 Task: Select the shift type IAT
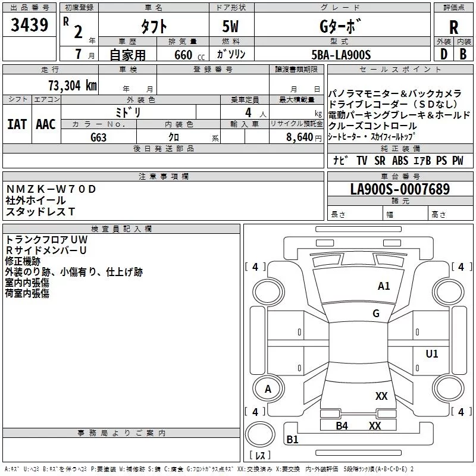(x=17, y=124)
